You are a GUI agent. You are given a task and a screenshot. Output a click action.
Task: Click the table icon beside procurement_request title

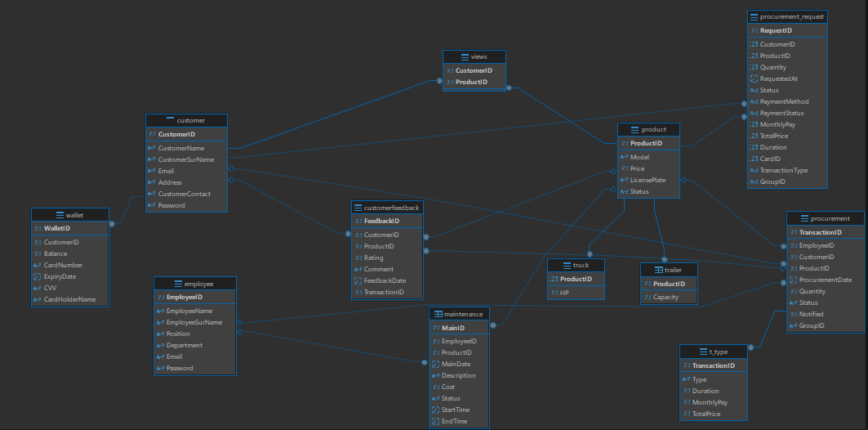tap(754, 16)
